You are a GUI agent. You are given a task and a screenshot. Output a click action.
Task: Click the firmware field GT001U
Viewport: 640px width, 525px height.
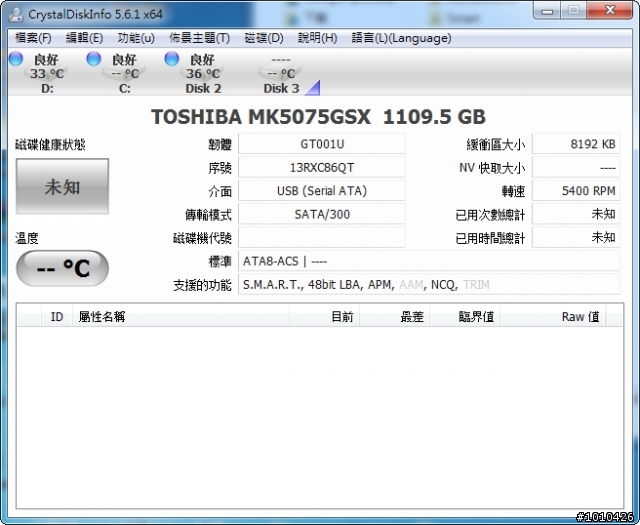(x=322, y=144)
